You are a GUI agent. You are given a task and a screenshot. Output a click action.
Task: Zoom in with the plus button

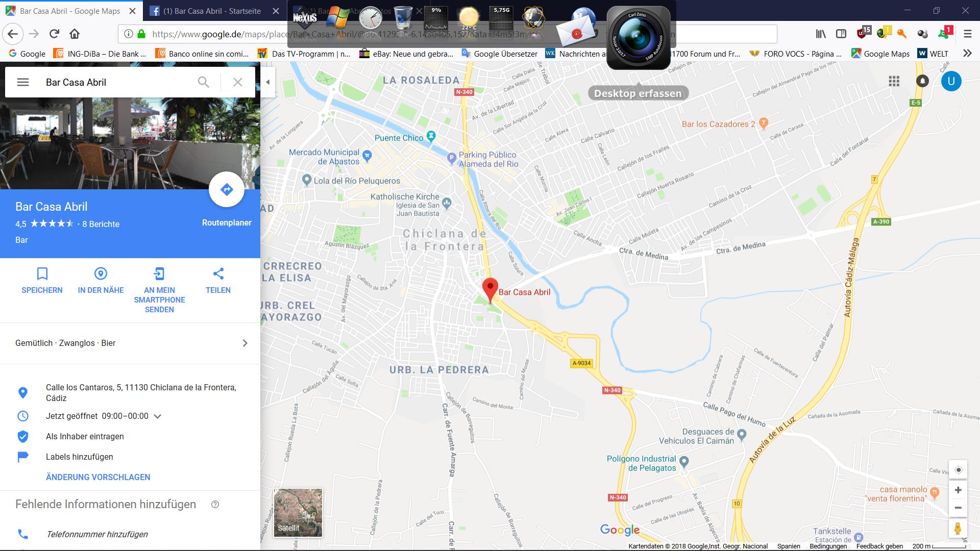pos(958,490)
